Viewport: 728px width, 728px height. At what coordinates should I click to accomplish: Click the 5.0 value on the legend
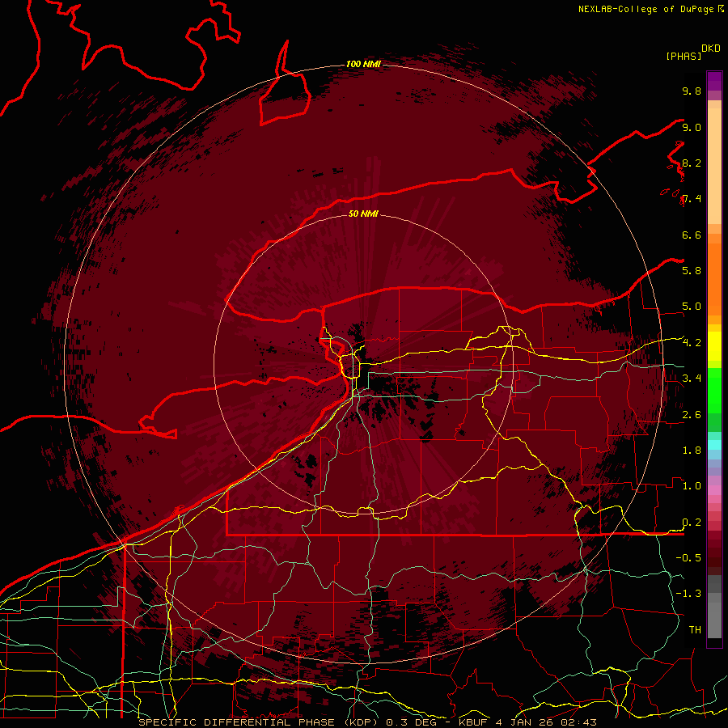click(692, 307)
